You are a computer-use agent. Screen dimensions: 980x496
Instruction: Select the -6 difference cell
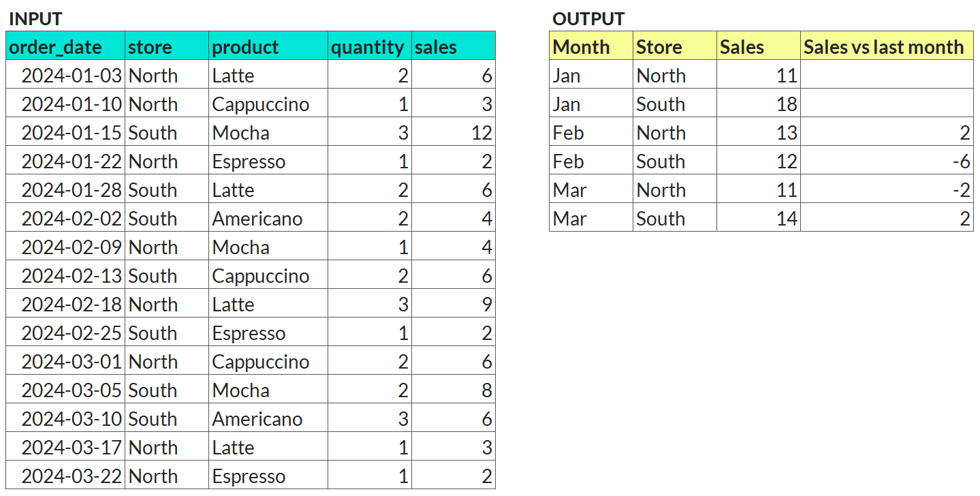pos(887,161)
